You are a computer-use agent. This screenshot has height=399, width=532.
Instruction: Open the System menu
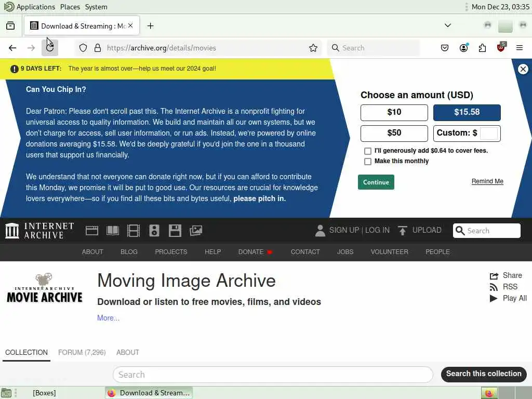point(96,7)
